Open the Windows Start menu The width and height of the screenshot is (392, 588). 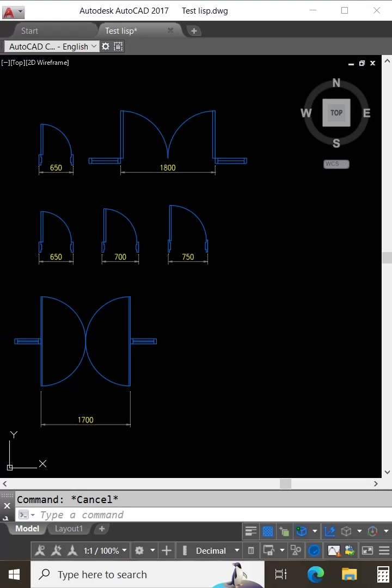14,574
